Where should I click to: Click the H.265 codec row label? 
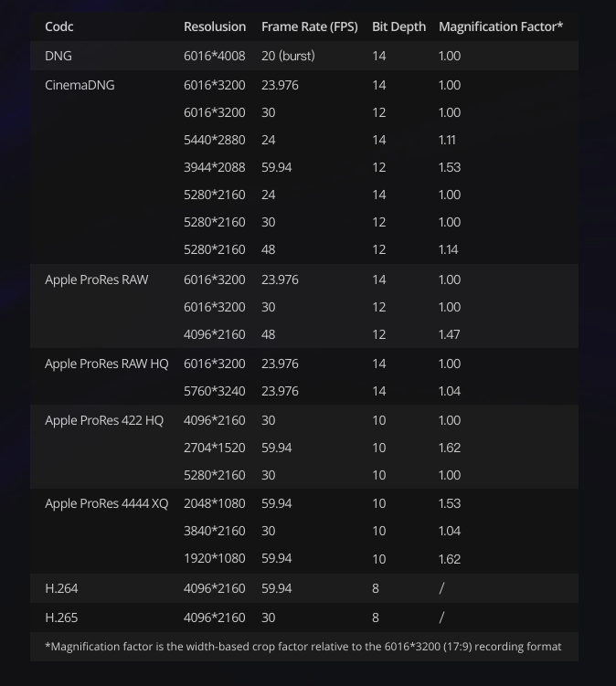(61, 617)
